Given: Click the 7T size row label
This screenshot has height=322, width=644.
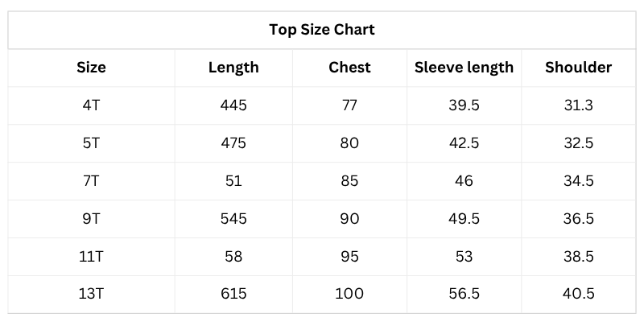Looking at the screenshot, I should pos(91,181).
